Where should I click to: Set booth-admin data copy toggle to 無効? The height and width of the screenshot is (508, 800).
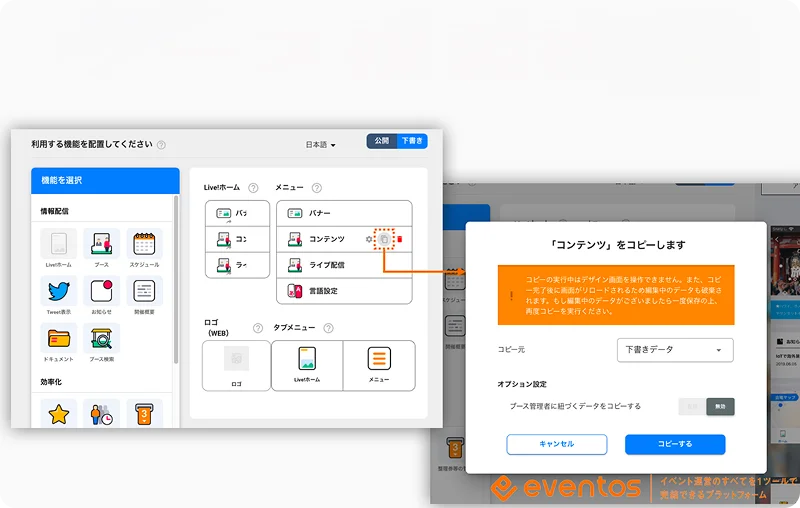click(x=720, y=406)
